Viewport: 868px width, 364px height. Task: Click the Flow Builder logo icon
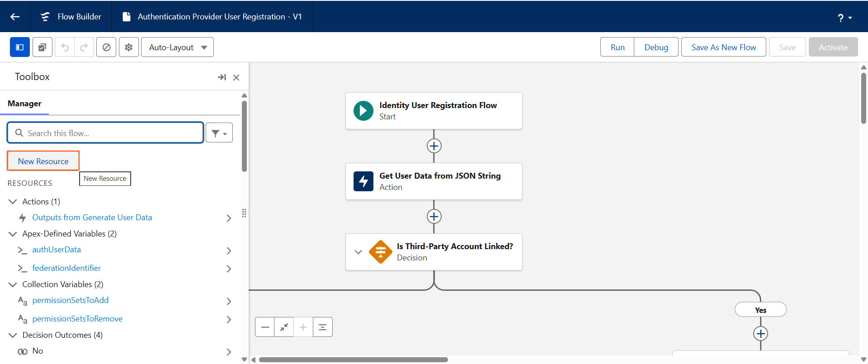click(x=45, y=17)
